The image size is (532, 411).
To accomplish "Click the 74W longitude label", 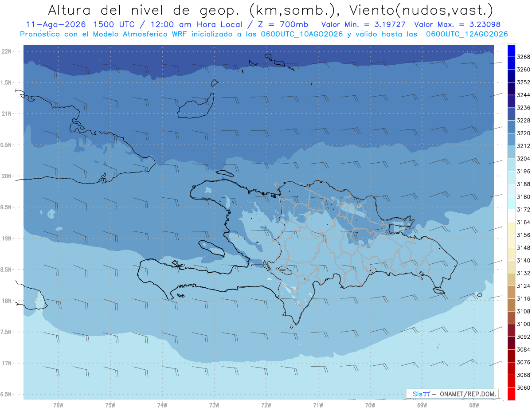I will [162, 405].
